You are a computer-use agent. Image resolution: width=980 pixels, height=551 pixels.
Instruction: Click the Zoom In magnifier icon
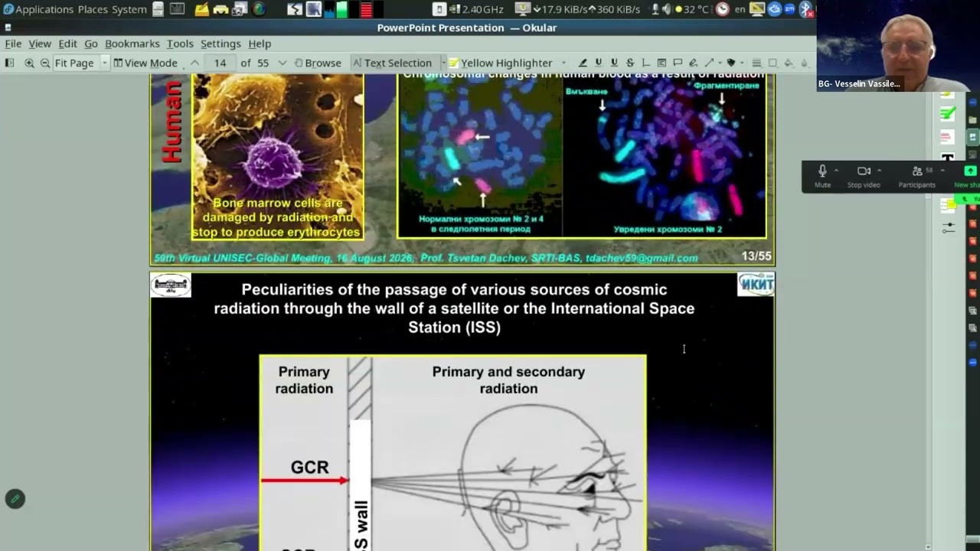pos(29,63)
